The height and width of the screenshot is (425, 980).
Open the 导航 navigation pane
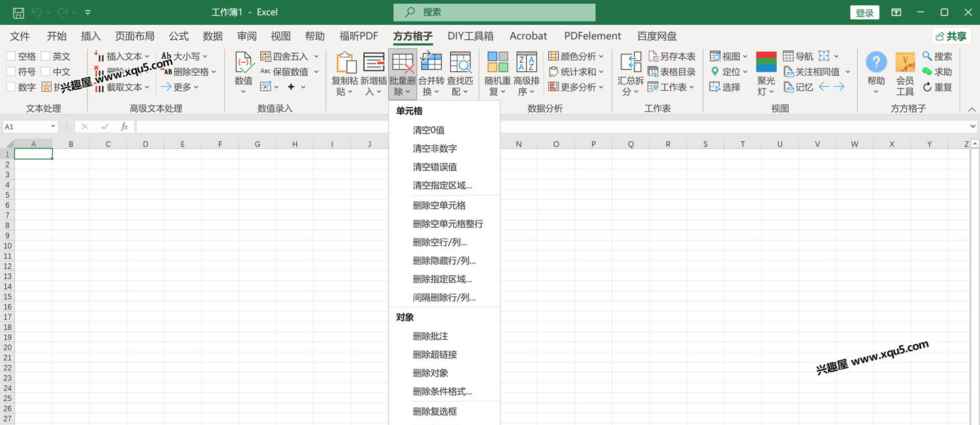(x=798, y=56)
